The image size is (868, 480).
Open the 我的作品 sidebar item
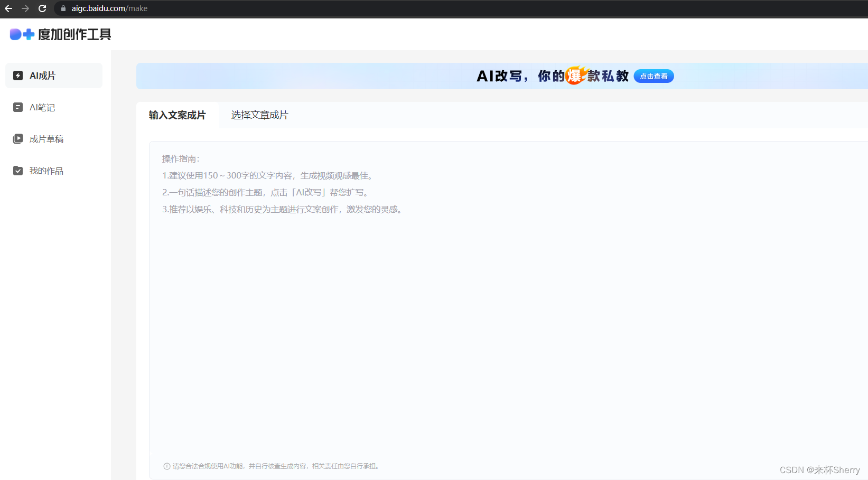click(54, 171)
